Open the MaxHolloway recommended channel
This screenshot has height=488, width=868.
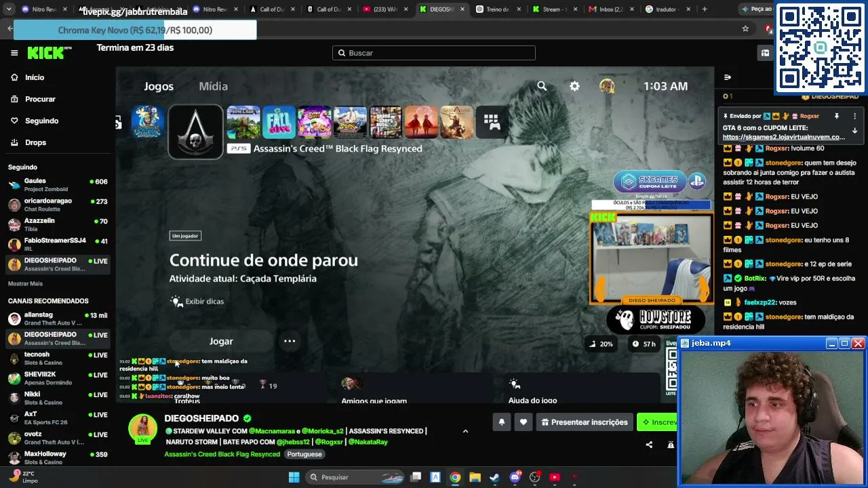click(x=58, y=457)
